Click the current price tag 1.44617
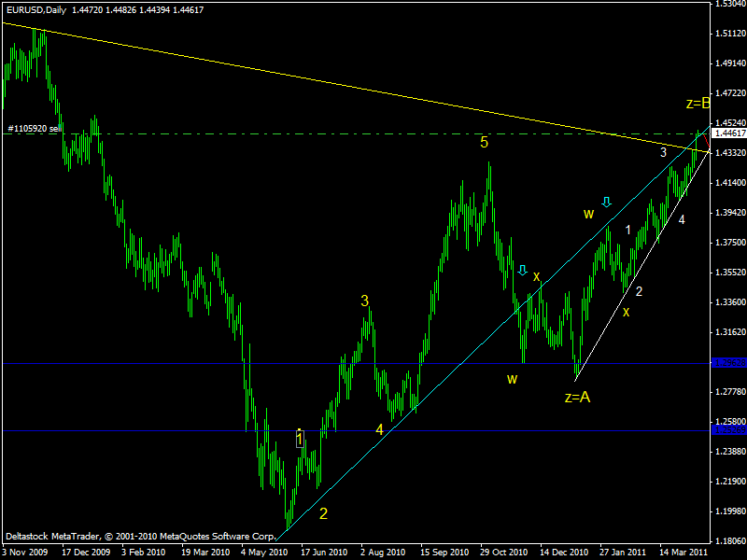 728,133
